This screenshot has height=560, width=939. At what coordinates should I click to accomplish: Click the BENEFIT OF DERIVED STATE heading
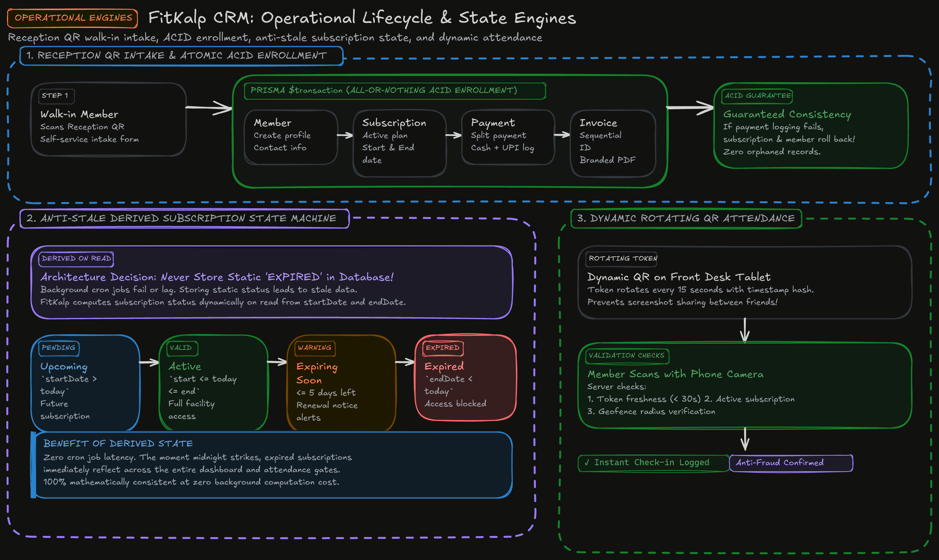pos(118,444)
